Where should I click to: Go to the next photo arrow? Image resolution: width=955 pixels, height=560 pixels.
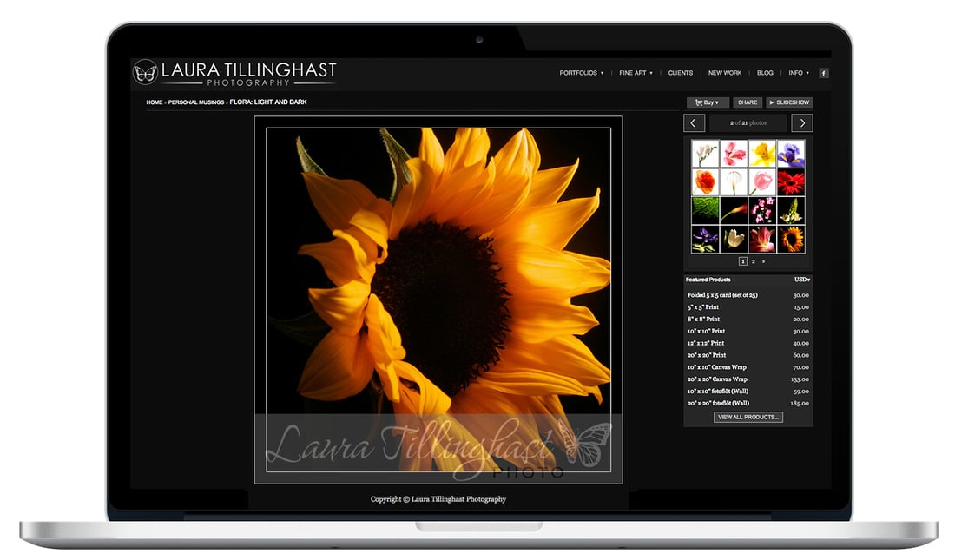pyautogui.click(x=802, y=123)
